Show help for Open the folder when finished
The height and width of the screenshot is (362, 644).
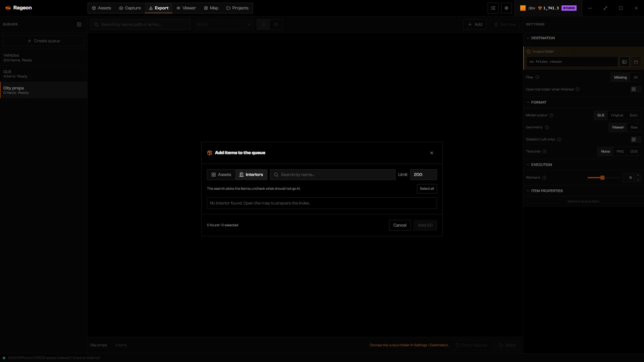[578, 89]
